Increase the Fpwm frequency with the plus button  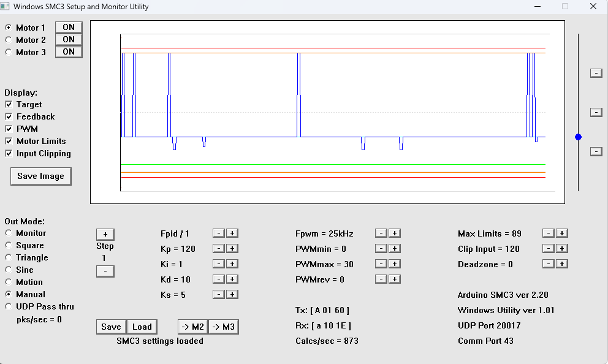(395, 233)
